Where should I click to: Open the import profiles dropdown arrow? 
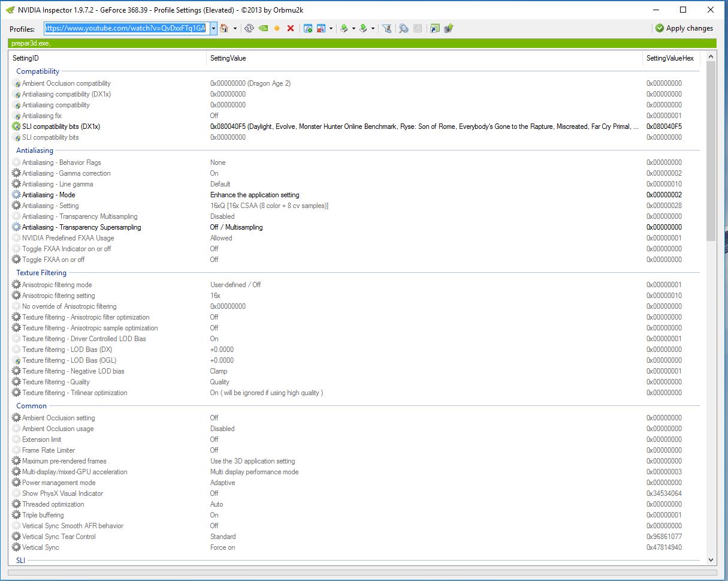(373, 28)
